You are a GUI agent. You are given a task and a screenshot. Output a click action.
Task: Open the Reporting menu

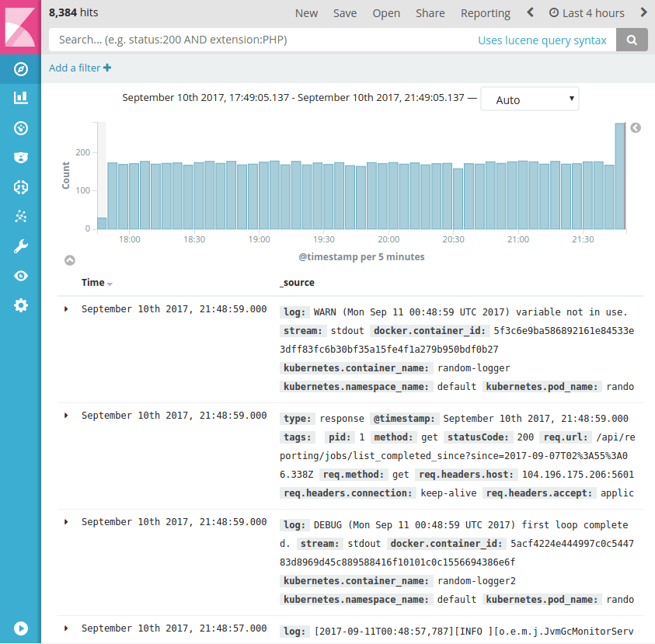pos(485,12)
